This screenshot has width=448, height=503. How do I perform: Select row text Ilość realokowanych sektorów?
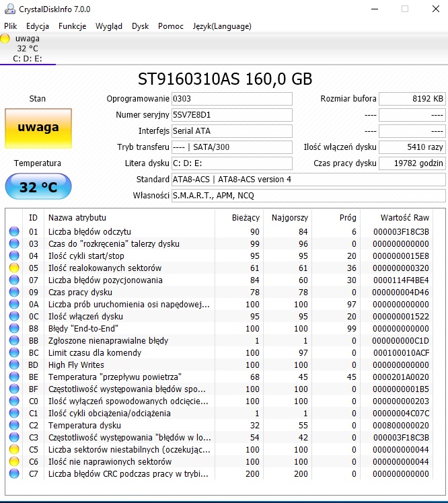[x=105, y=268]
